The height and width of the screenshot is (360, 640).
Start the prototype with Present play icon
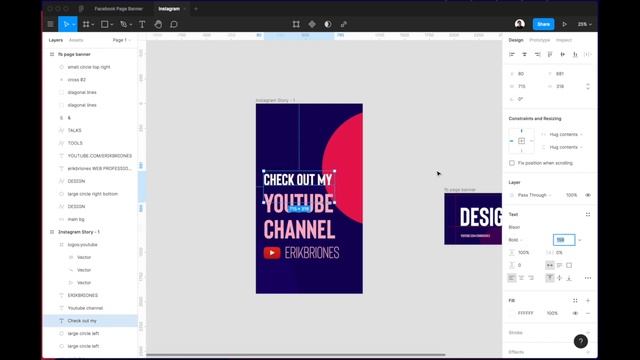coord(564,24)
